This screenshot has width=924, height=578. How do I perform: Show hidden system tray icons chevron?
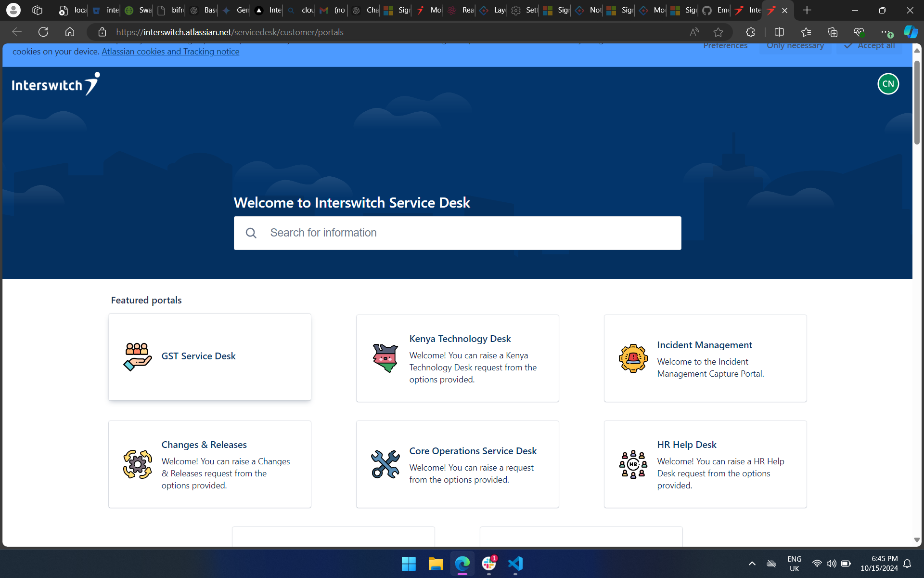752,564
